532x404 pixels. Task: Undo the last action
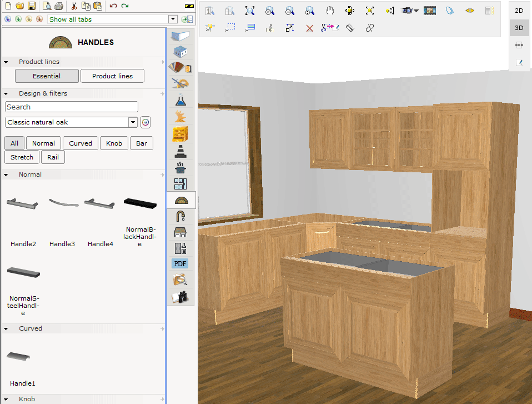pos(113,6)
